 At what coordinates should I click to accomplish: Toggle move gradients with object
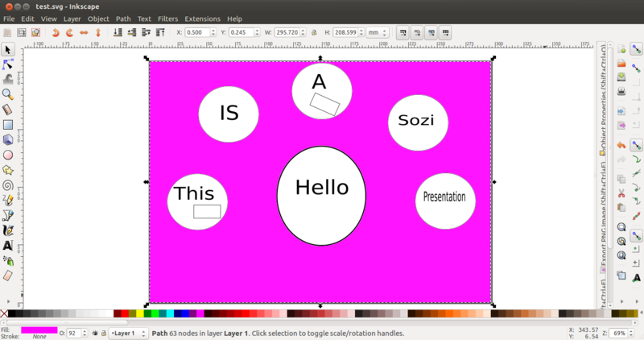[x=431, y=32]
